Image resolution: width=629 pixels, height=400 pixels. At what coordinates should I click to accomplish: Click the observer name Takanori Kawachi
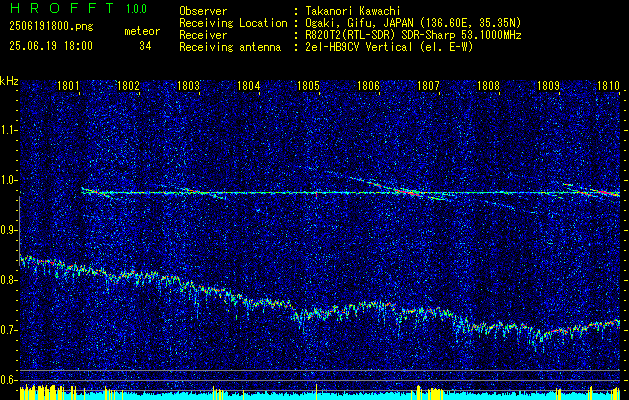coord(352,11)
